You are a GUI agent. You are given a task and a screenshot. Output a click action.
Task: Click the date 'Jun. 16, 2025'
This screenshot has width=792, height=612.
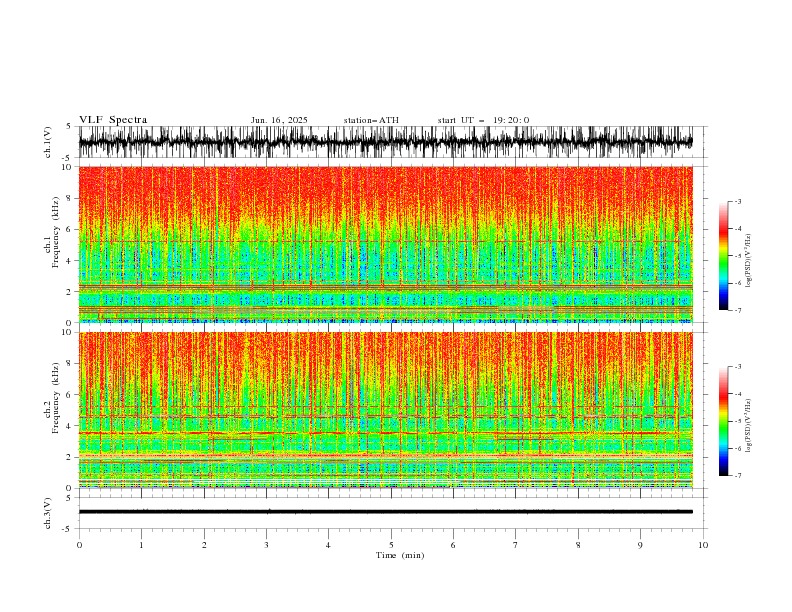pos(279,120)
